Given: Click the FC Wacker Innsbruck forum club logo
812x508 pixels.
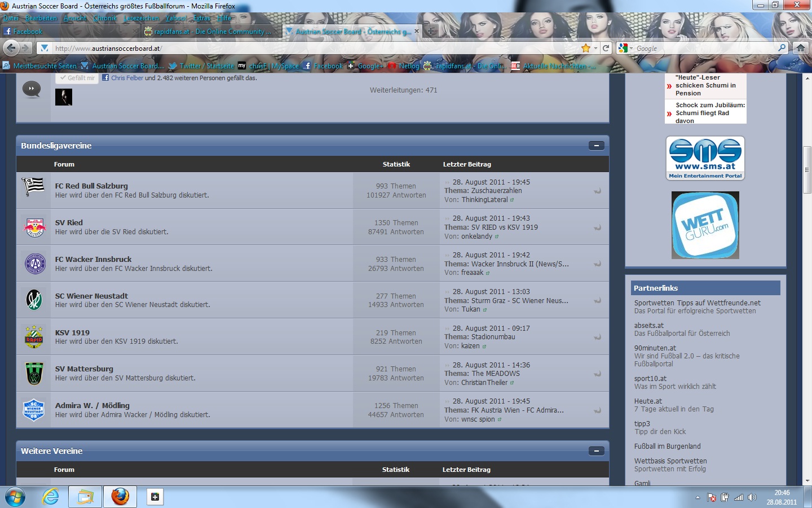Looking at the screenshot, I should click(35, 264).
